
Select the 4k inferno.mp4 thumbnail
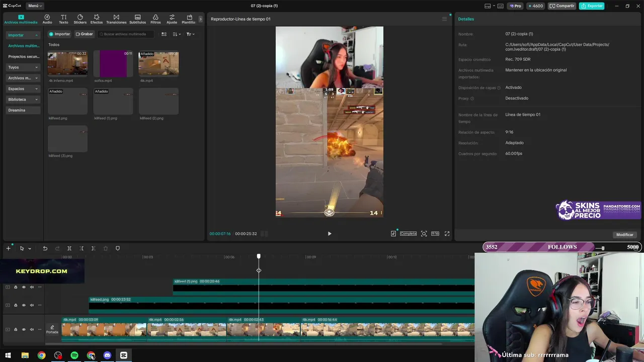point(67,63)
